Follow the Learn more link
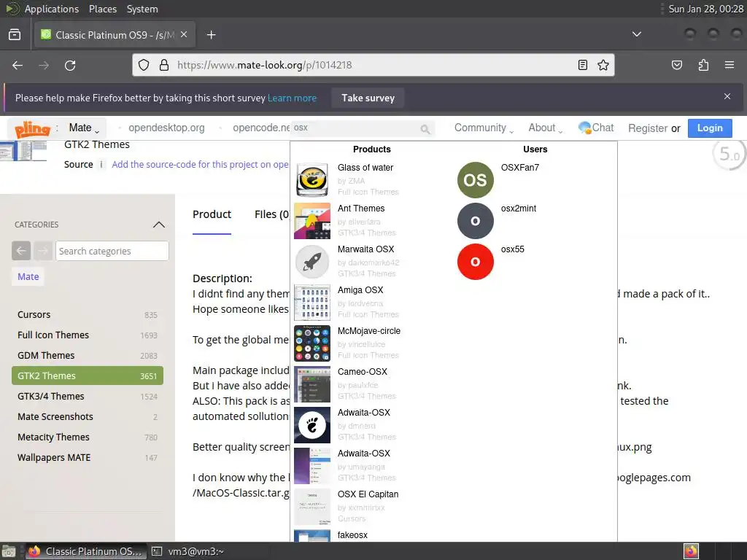747x560 pixels. [292, 98]
